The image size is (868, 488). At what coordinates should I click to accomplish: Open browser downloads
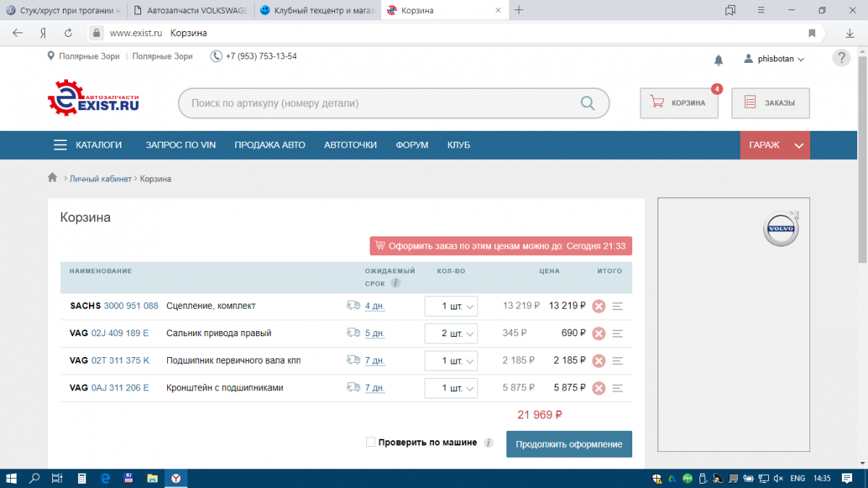click(851, 33)
